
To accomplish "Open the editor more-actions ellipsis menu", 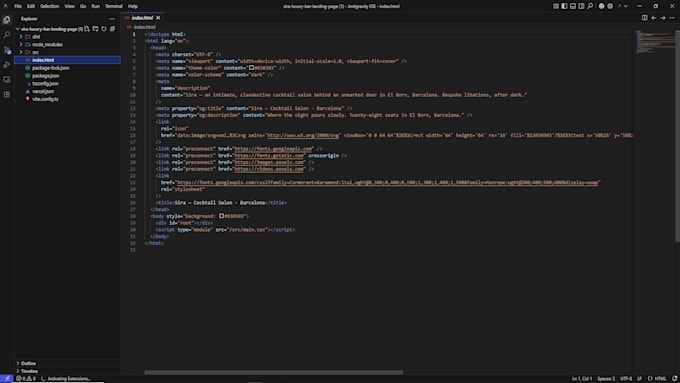I will tap(672, 18).
